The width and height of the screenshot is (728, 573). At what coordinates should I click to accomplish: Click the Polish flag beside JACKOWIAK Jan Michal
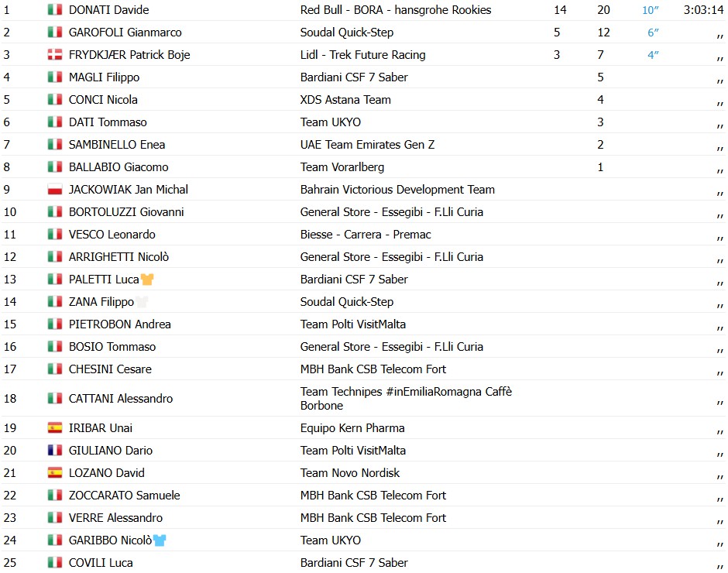(55, 190)
